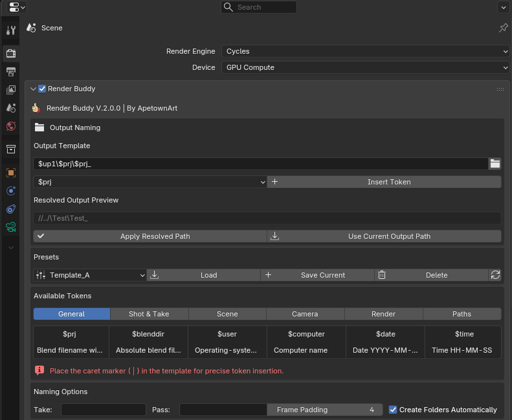Click the Take input field

click(104, 410)
